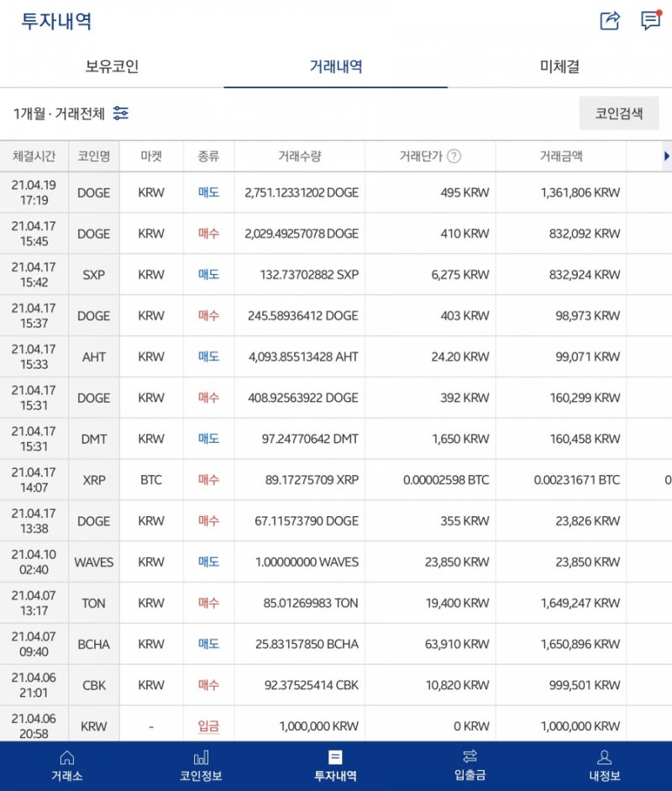Switch to the 미체결 tab
The height and width of the screenshot is (791, 672).
click(x=559, y=66)
